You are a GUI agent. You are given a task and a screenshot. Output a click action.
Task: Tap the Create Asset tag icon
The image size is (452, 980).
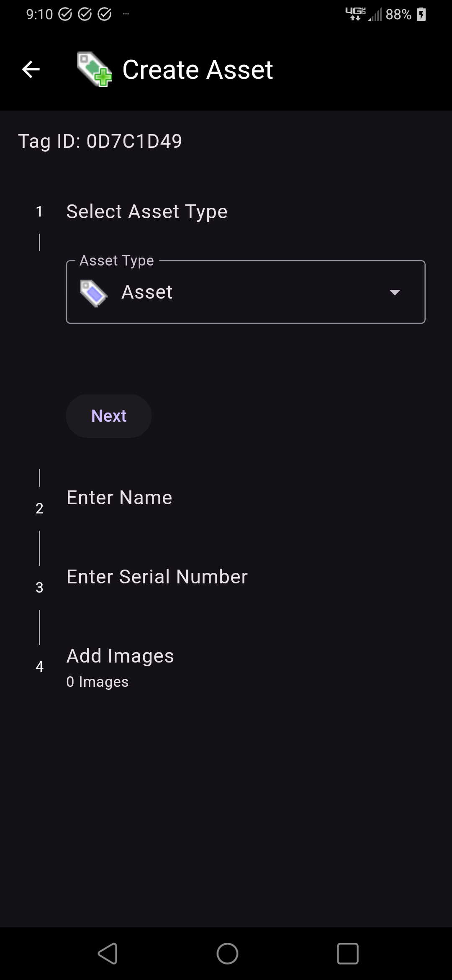point(94,70)
